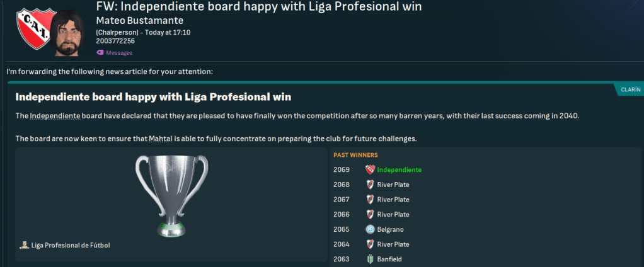644x267 pixels.
Task: Click the Belgrano badge for 2065
Action: coord(370,229)
